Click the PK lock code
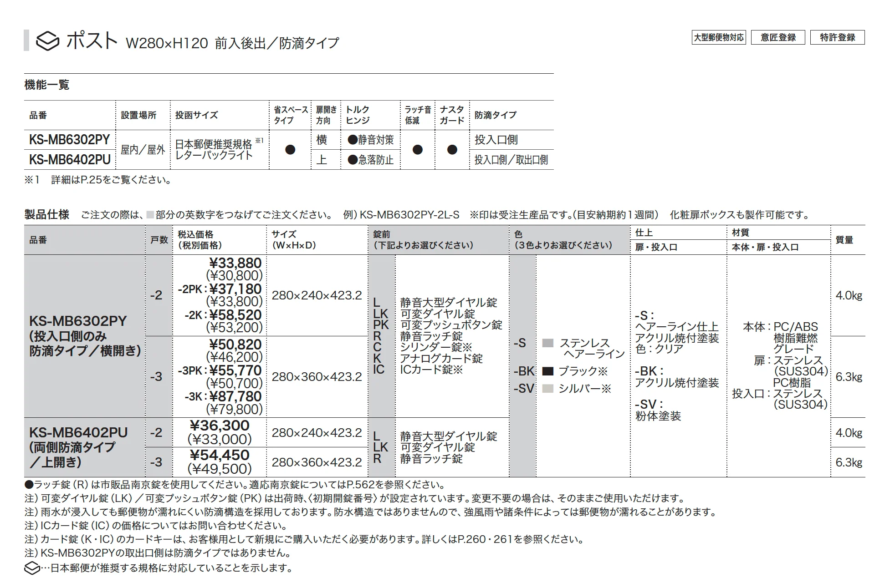Screen dimensions: 890x588 pyautogui.click(x=381, y=325)
